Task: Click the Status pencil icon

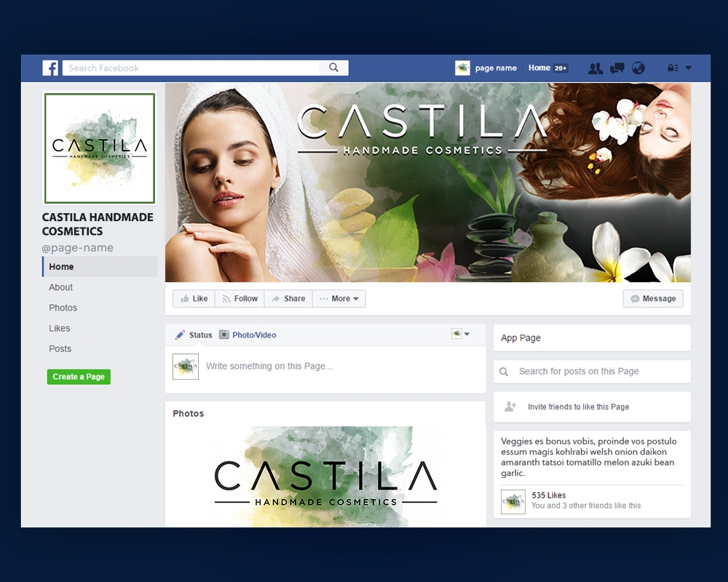Action: (180, 335)
